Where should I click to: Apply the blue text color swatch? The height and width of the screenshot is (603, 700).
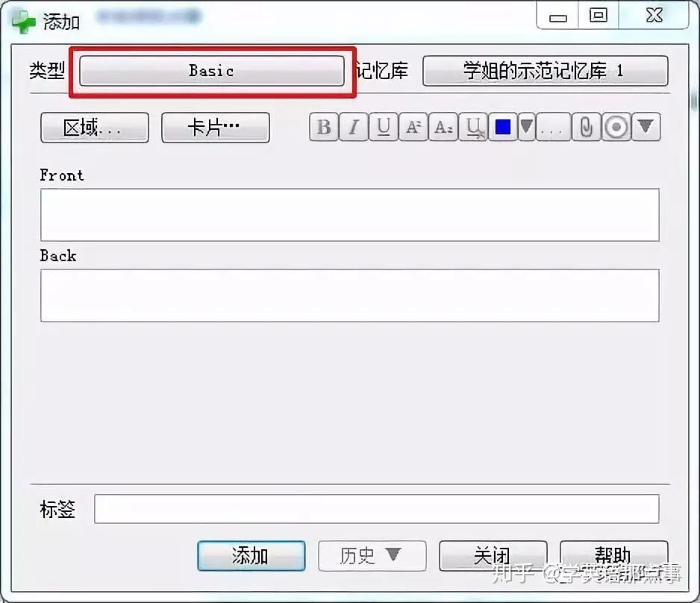pos(503,127)
